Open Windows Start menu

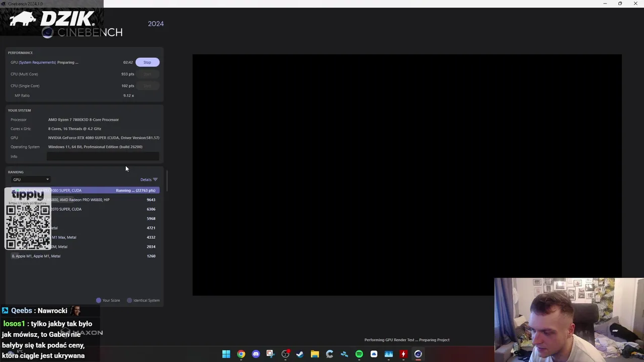coord(226,354)
